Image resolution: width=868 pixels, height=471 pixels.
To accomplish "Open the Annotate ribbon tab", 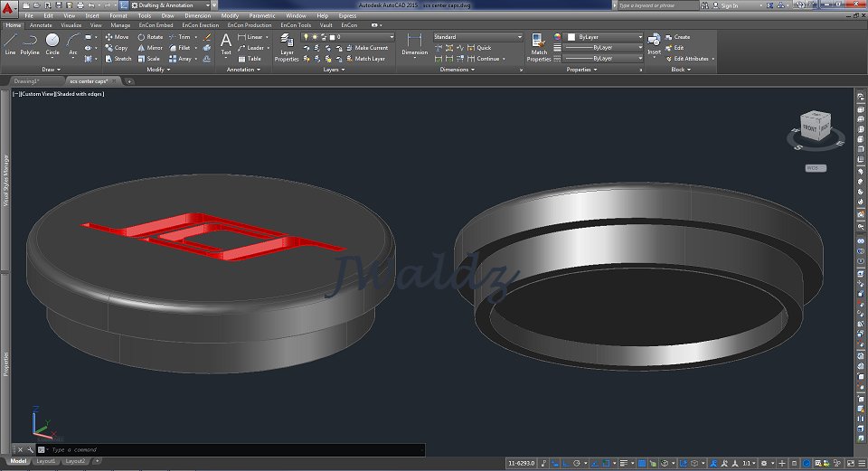I will [x=41, y=25].
